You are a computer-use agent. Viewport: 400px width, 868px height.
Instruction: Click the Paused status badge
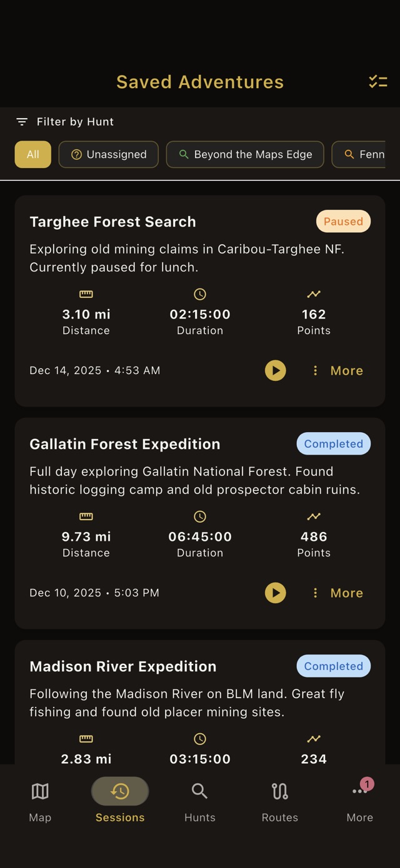coord(342,221)
